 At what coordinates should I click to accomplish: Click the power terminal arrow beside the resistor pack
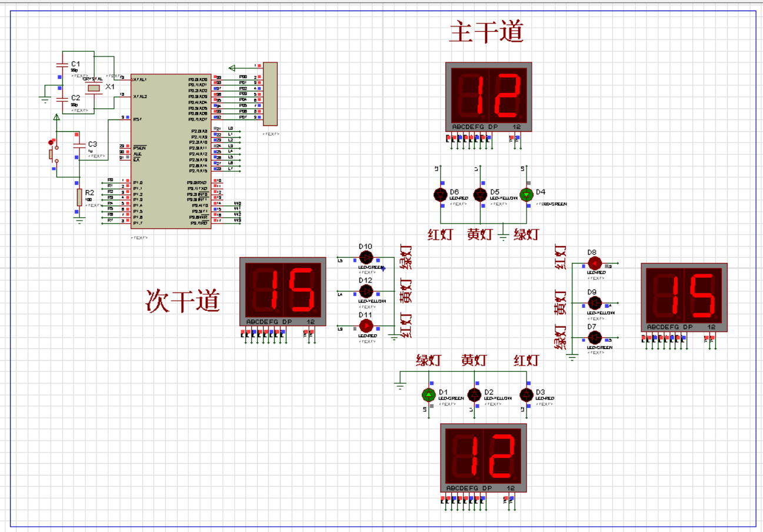pyautogui.click(x=233, y=68)
